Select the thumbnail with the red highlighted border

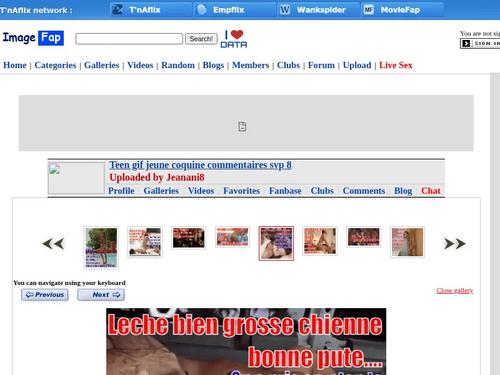[x=276, y=243]
